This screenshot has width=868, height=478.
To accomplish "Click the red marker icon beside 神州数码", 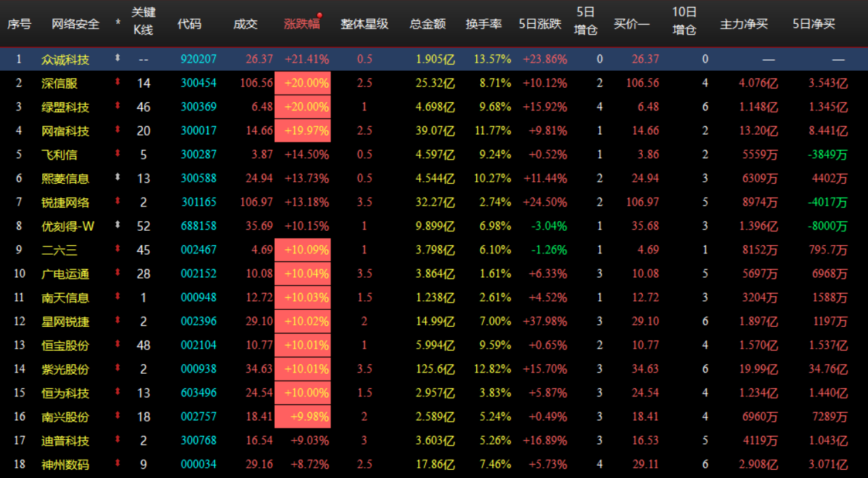I will tap(118, 464).
